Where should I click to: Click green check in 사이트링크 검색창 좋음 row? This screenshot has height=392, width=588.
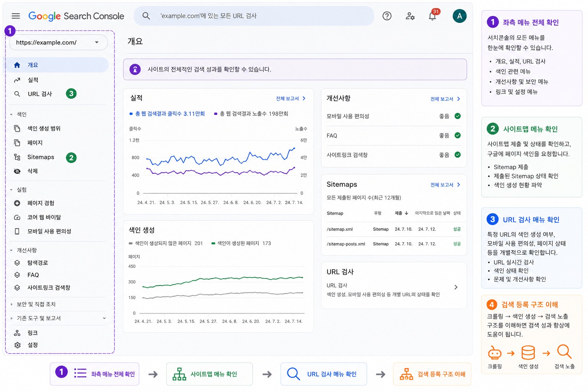[457, 155]
